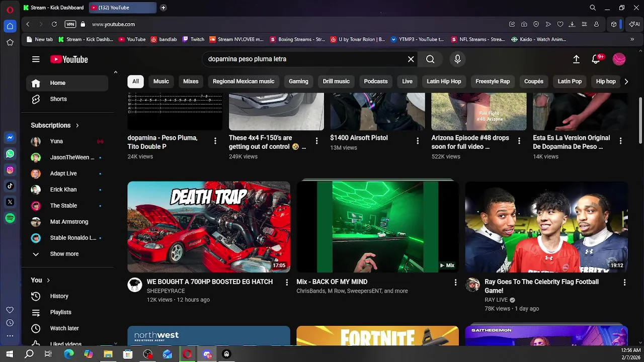Open options for Ray Celebrity Flag Football video

point(625,283)
